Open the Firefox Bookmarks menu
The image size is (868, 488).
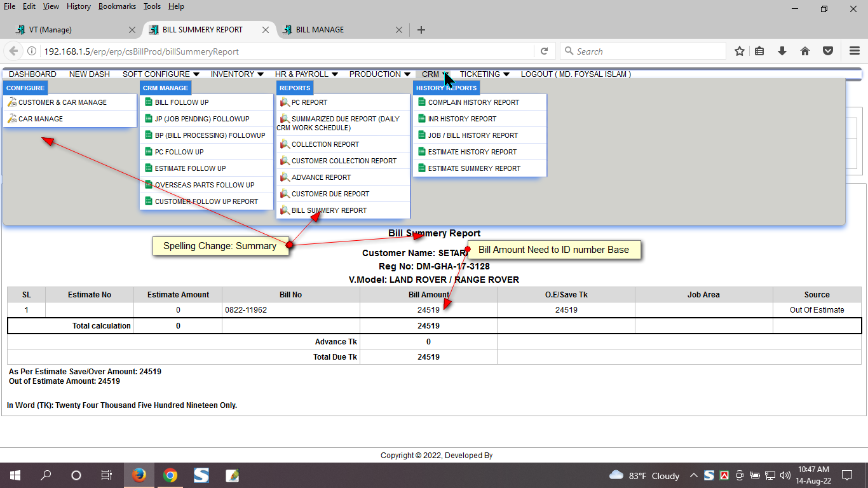117,6
